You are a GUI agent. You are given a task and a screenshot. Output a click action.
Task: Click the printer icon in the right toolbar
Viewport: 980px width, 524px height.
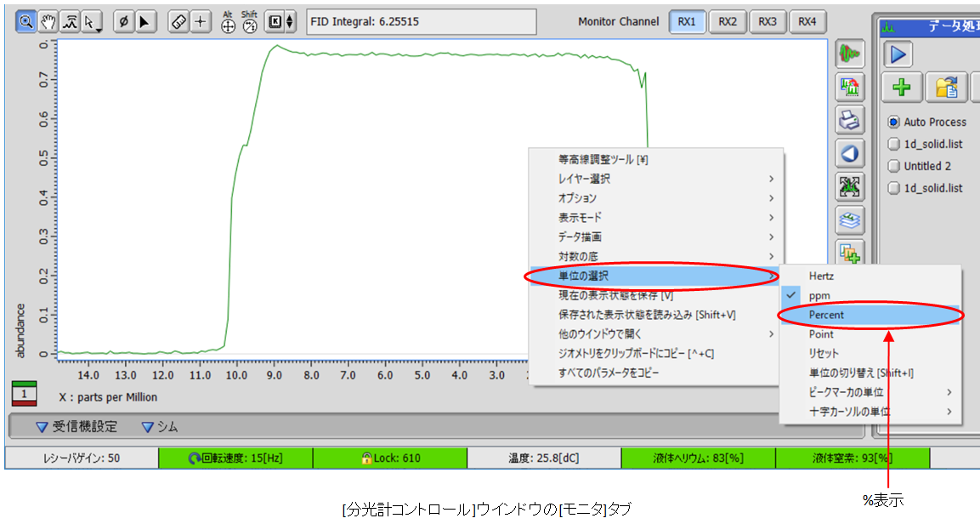850,120
